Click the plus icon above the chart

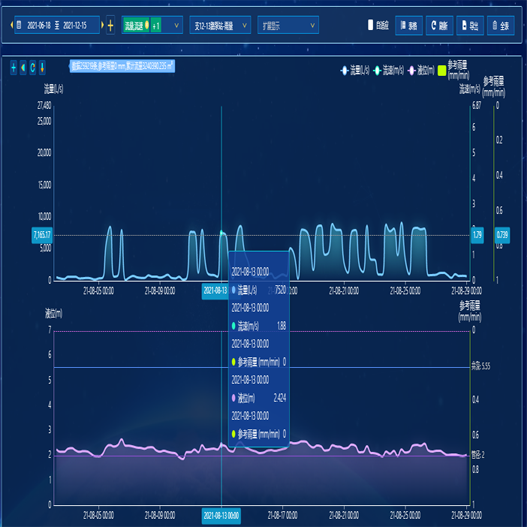[x=13, y=68]
